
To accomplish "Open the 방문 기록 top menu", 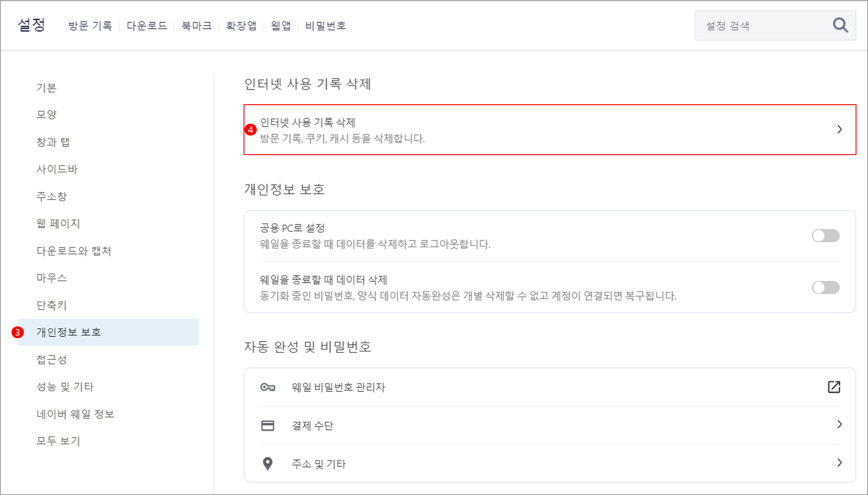I will tap(90, 26).
